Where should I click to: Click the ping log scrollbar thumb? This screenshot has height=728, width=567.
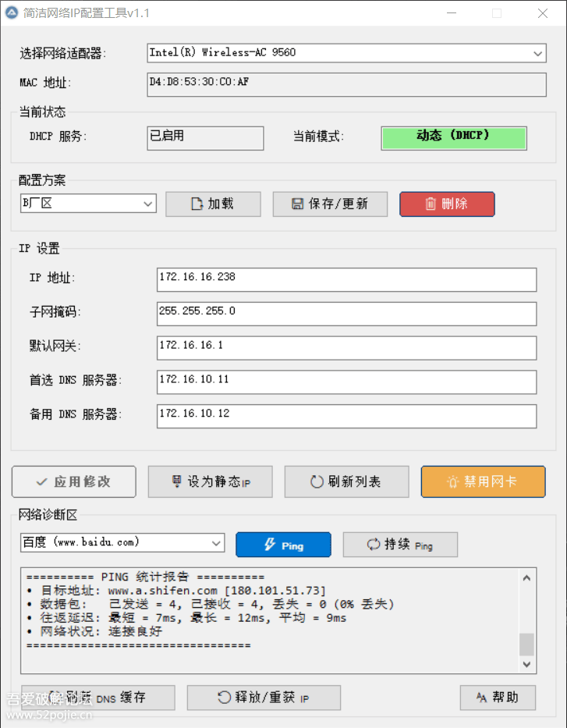(526, 645)
